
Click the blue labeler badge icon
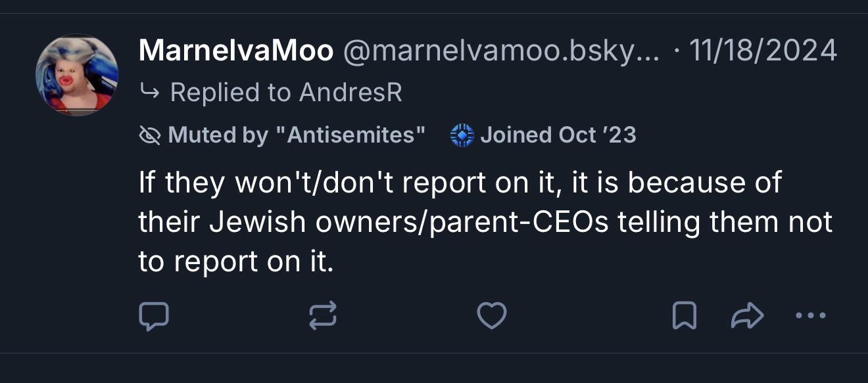(x=462, y=135)
